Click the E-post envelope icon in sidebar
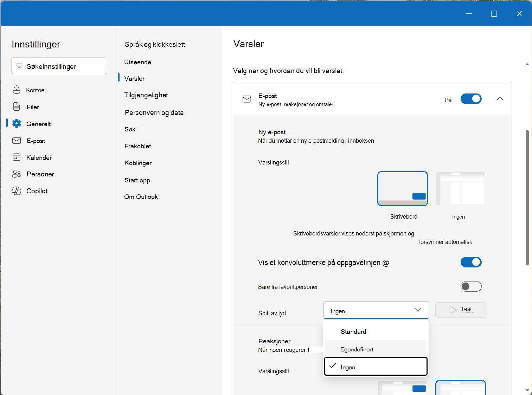The height and width of the screenshot is (395, 532). pyautogui.click(x=17, y=141)
